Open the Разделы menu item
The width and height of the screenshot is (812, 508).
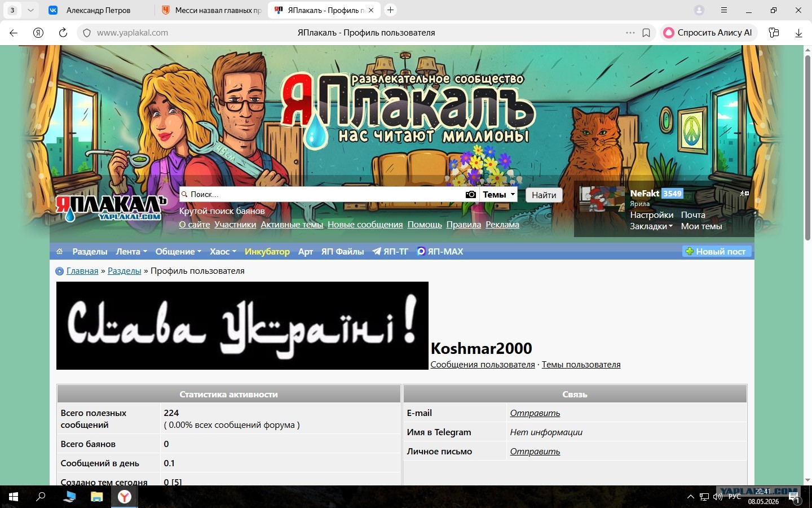90,252
